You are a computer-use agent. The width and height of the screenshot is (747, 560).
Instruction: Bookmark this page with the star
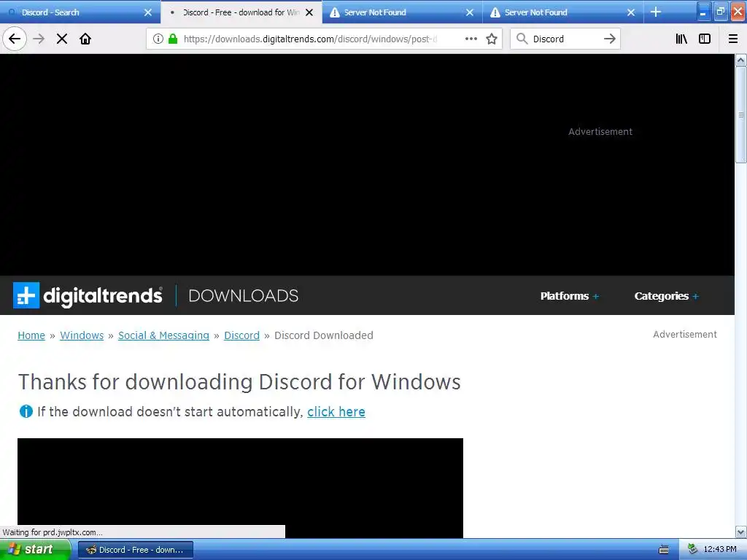(492, 39)
